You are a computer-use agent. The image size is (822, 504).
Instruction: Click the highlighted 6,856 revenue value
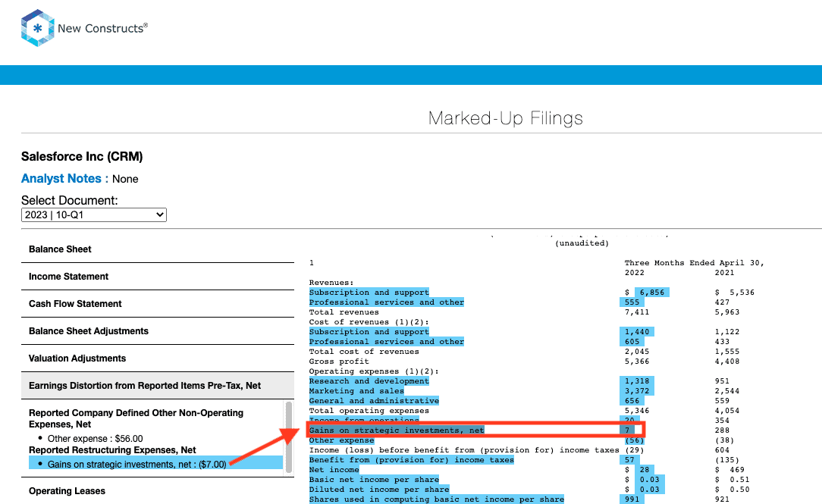pyautogui.click(x=651, y=293)
